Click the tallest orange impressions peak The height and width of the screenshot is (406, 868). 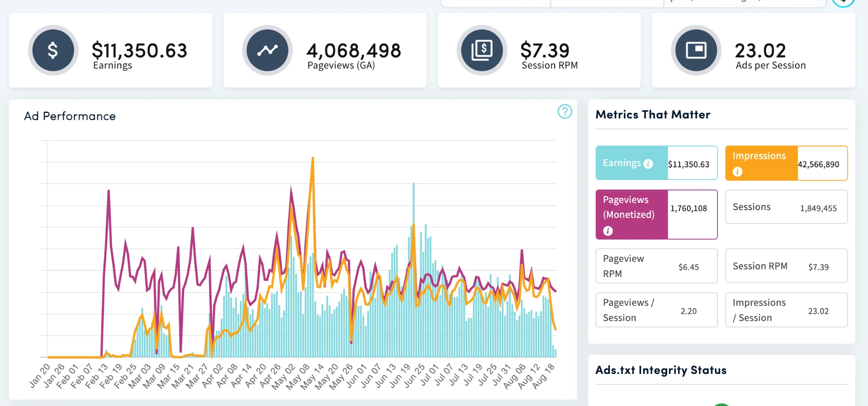(x=312, y=159)
